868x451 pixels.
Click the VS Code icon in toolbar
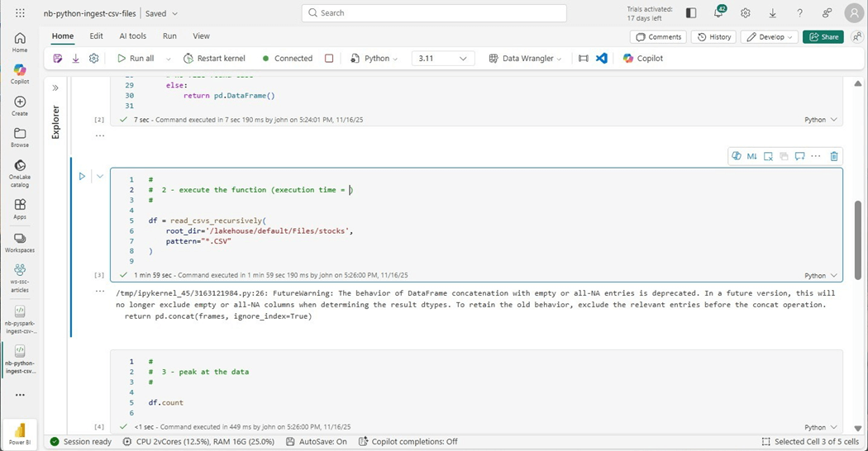click(602, 59)
